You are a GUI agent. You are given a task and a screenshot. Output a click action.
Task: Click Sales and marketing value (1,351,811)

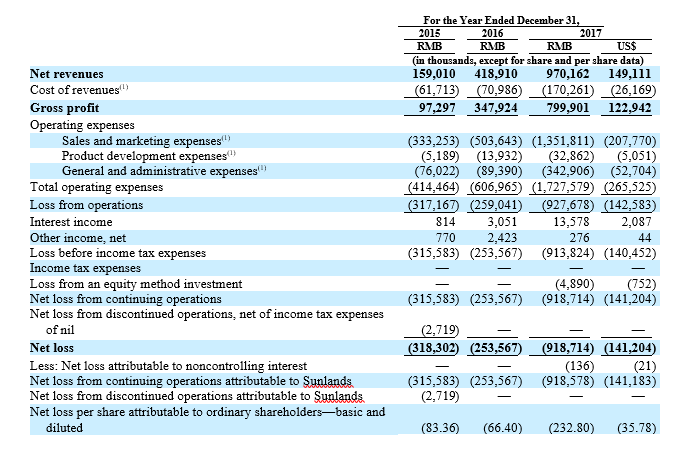563,141
